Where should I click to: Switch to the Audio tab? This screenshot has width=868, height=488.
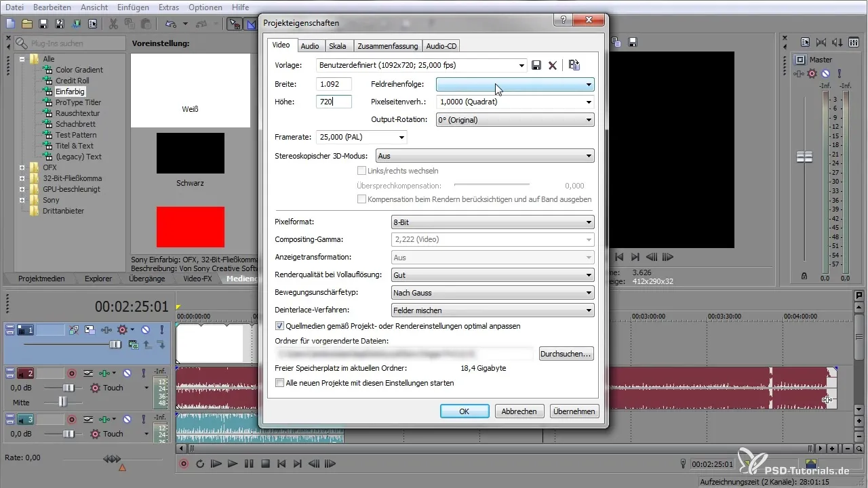pyautogui.click(x=310, y=46)
